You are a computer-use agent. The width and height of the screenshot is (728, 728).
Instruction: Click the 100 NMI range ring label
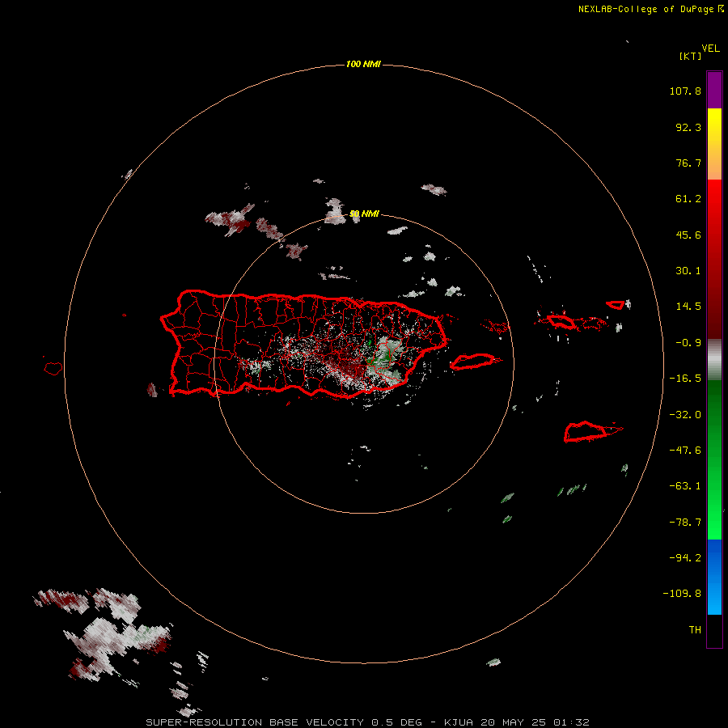[363, 64]
